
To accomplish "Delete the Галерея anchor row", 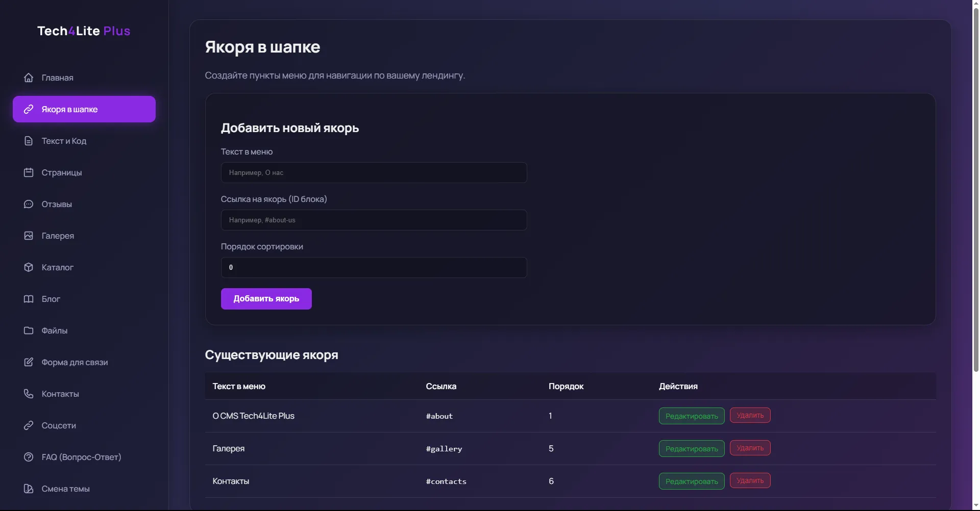I will click(750, 448).
